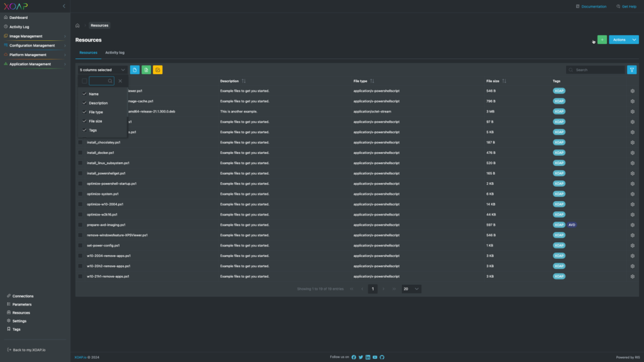Toggle the File size column checkbox
Viewport: 644px width, 362px height.
pyautogui.click(x=85, y=121)
